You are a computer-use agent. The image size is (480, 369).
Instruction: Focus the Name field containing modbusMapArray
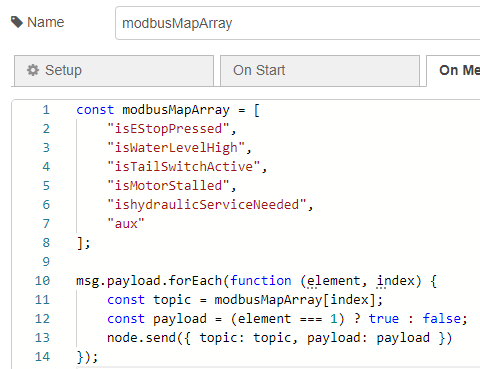(298, 23)
